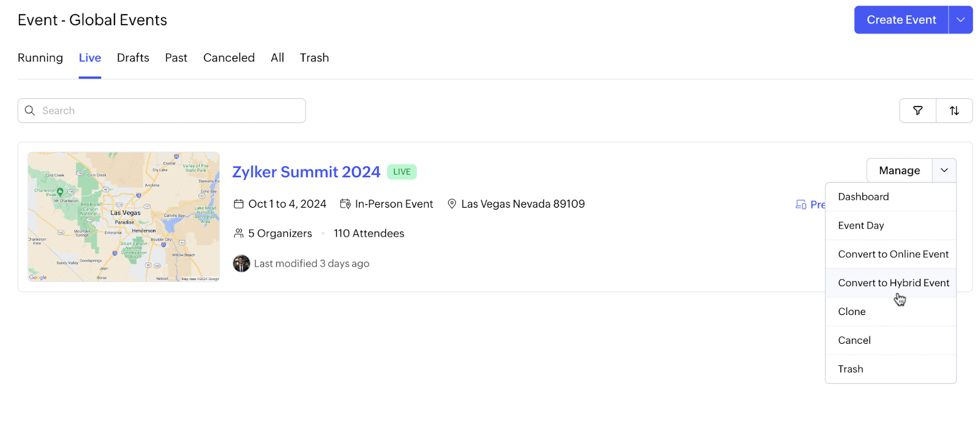Screen dimensions: 980x429
Task: Open the Zylker Summit 2024 event link
Action: click(x=306, y=172)
